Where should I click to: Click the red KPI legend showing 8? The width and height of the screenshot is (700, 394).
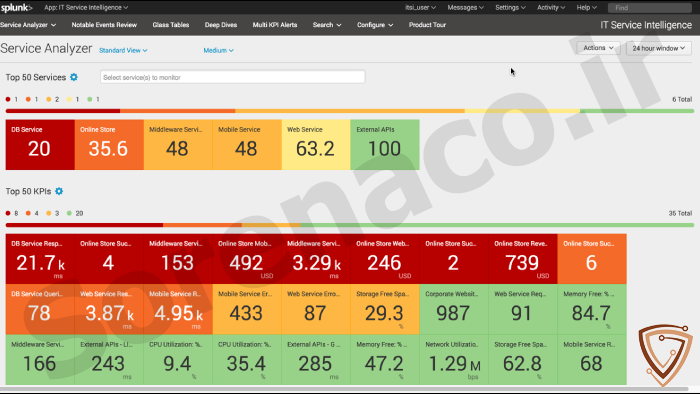tap(12, 213)
